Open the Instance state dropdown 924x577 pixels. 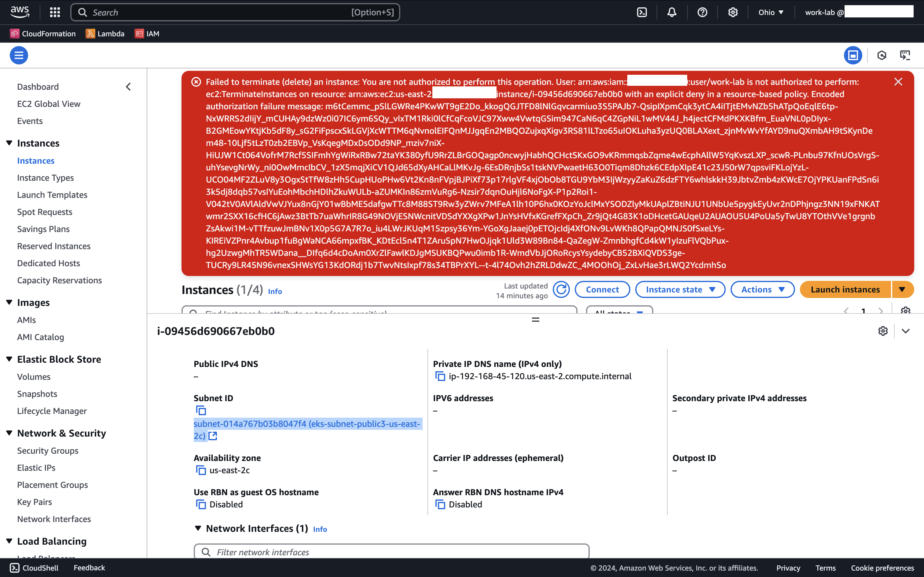click(680, 290)
